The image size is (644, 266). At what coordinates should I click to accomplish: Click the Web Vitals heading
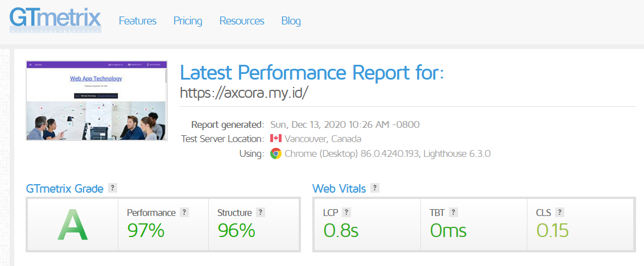pos(339,189)
